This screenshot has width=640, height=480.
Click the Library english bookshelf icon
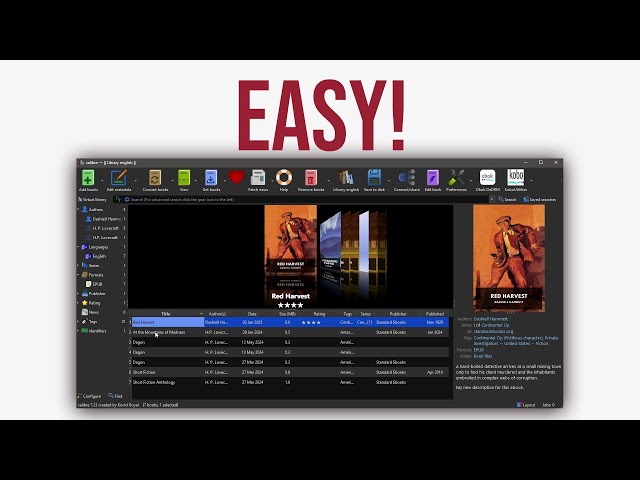[x=346, y=178]
